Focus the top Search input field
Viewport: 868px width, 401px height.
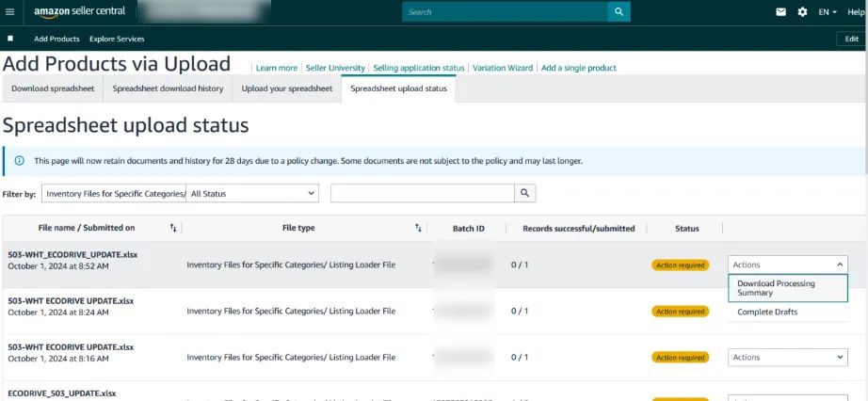pyautogui.click(x=505, y=11)
